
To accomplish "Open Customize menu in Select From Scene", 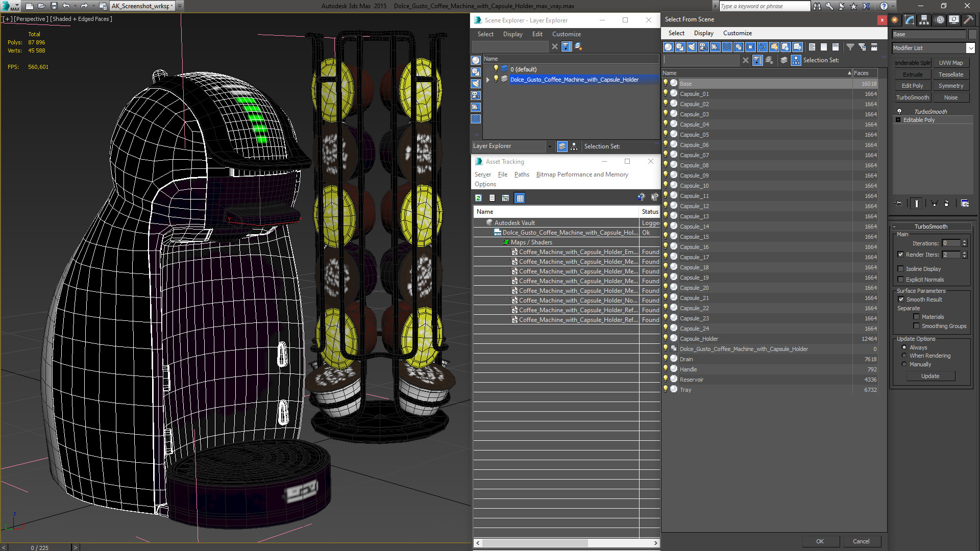I will 738,33.
